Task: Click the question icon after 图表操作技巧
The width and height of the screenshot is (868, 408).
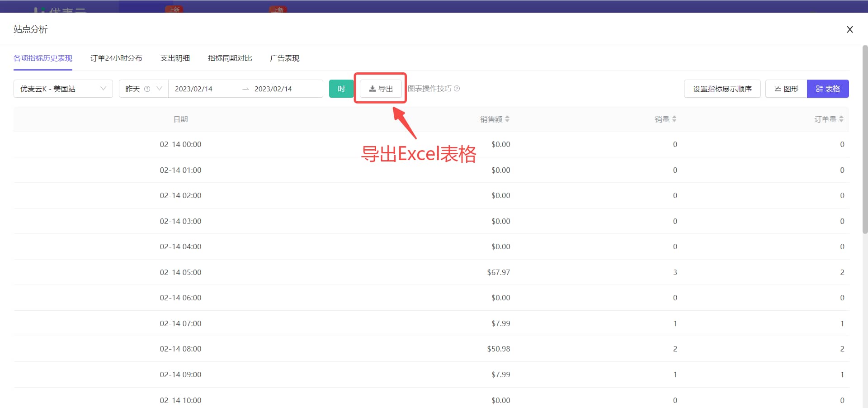Action: point(457,89)
